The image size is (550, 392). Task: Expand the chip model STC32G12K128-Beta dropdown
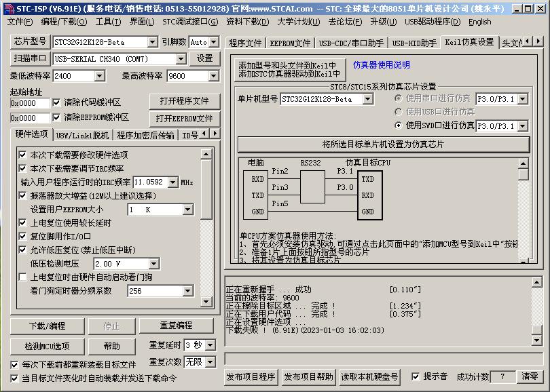tap(152, 42)
